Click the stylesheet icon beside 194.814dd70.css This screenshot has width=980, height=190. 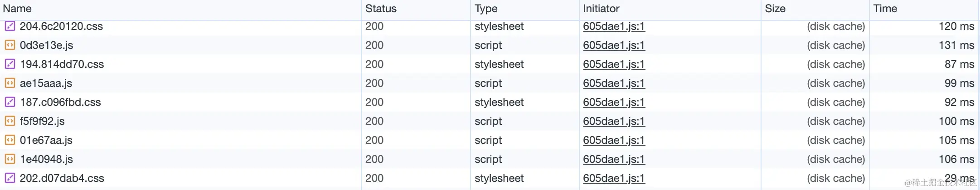10,64
